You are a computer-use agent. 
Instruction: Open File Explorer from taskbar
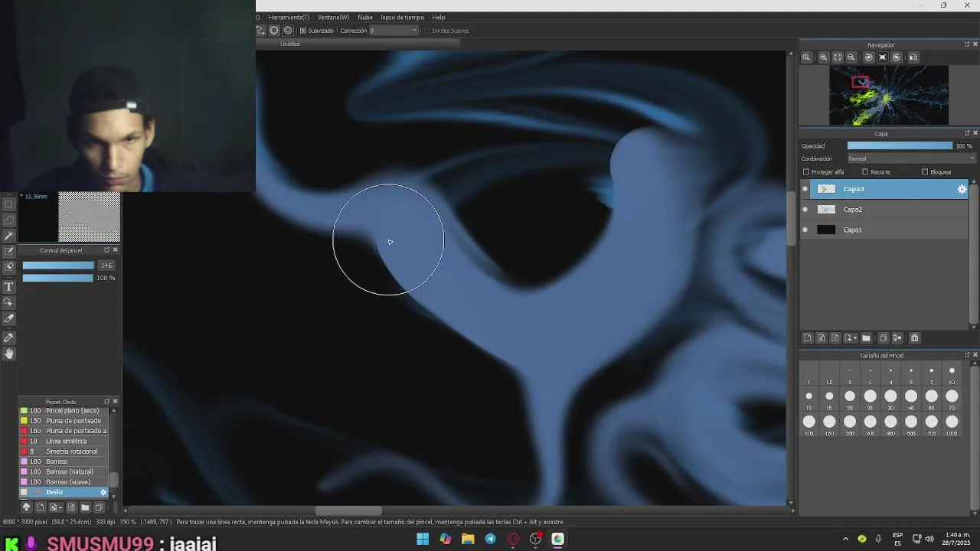click(x=468, y=539)
